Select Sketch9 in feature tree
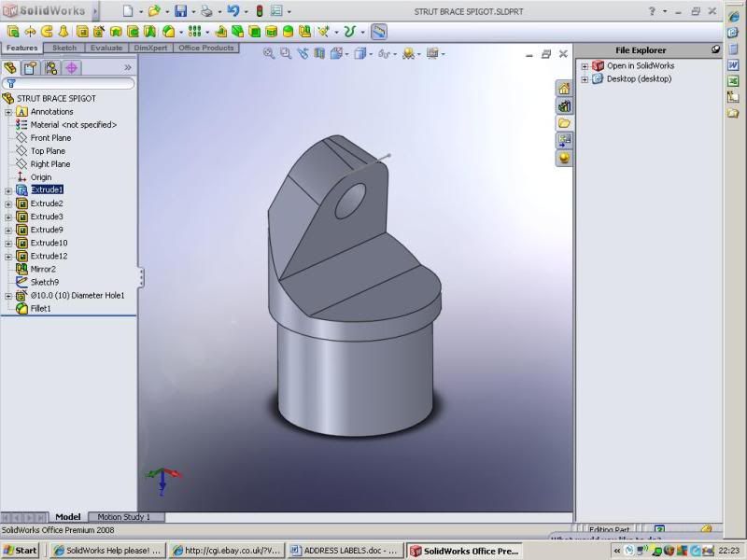Viewport: 747px width, 560px height. point(44,282)
